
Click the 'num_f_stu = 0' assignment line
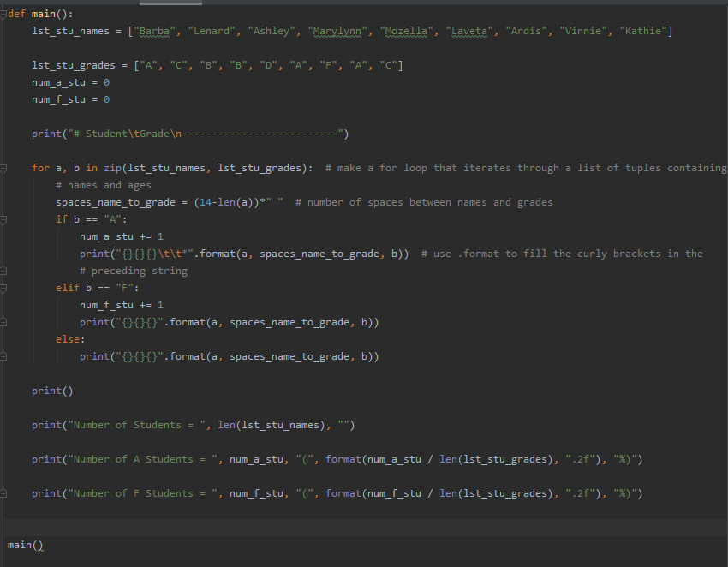(70, 100)
